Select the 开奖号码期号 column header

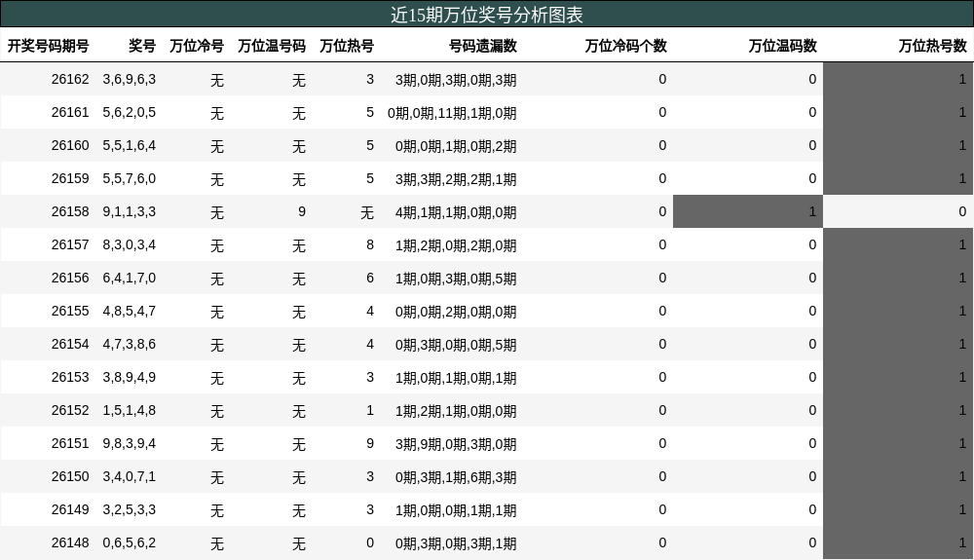coord(48,46)
